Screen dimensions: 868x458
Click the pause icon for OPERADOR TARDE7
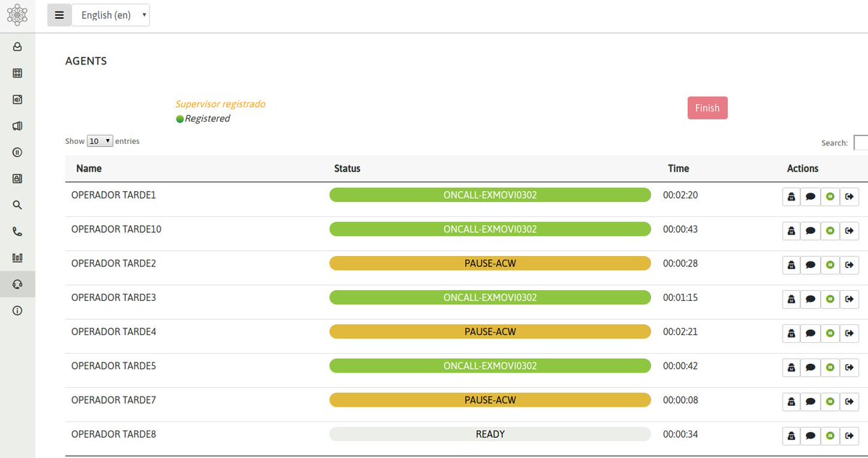point(830,402)
